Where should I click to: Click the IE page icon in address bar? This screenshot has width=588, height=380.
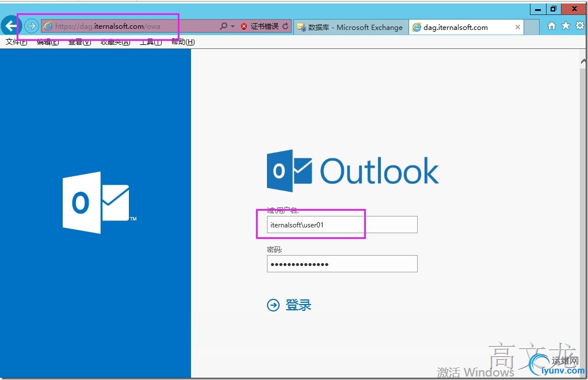pyautogui.click(x=48, y=26)
